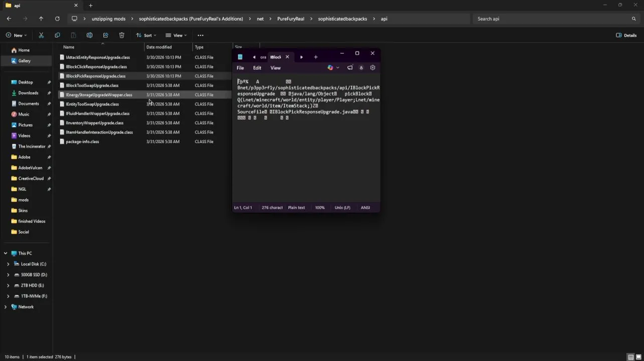Close the IBlock tab in Notepad
The image size is (644, 361).
[x=287, y=57]
